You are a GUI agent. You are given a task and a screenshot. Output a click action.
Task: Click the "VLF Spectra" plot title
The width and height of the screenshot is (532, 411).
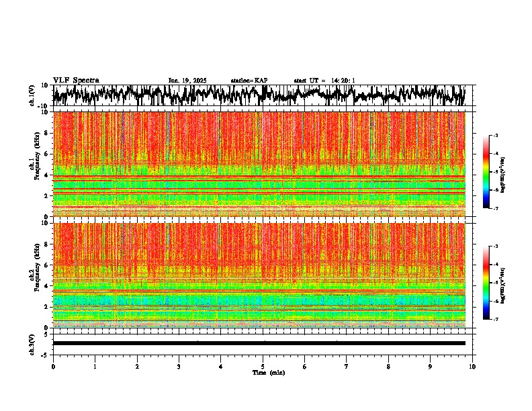tap(76, 81)
